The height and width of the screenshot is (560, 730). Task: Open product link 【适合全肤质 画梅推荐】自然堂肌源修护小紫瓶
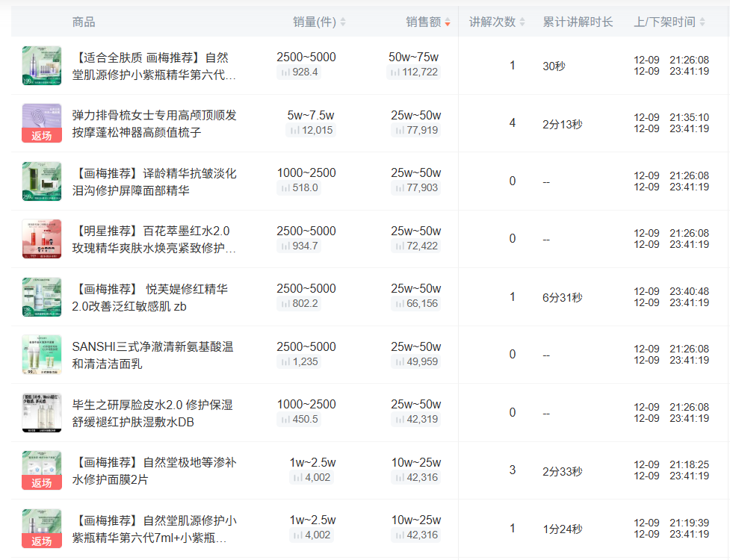click(x=154, y=66)
